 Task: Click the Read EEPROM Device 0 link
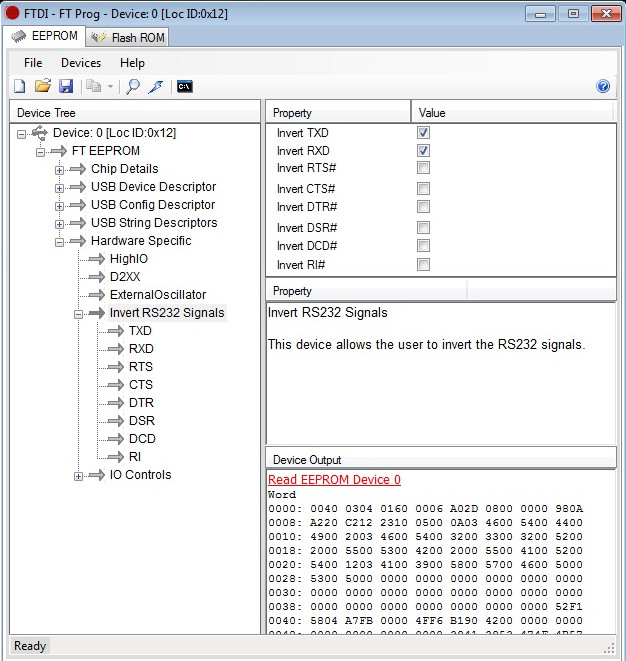334,480
